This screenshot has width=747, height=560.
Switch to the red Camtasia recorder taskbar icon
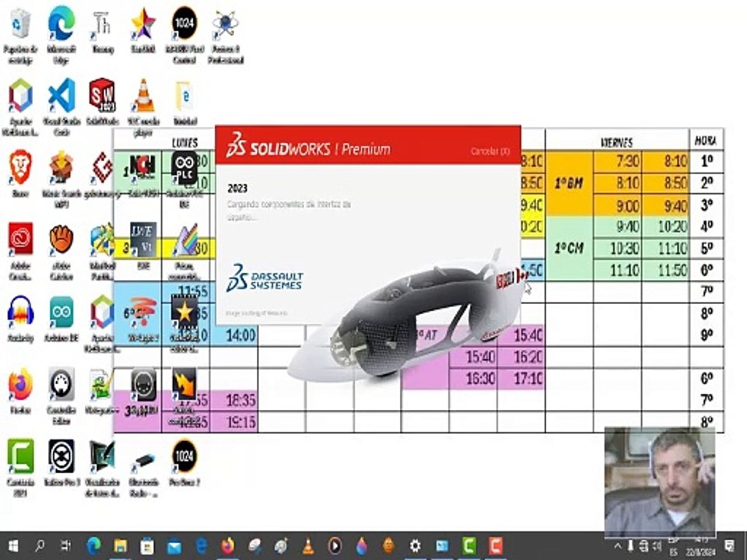496,546
